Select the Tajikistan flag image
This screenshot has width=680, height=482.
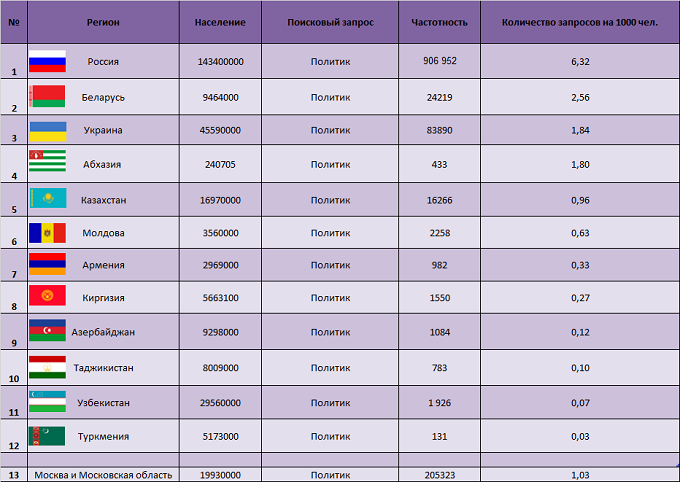pos(47,367)
